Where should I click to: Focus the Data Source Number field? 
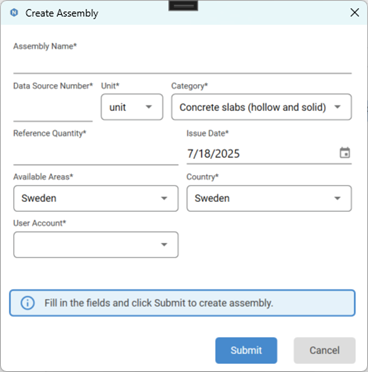(x=53, y=108)
